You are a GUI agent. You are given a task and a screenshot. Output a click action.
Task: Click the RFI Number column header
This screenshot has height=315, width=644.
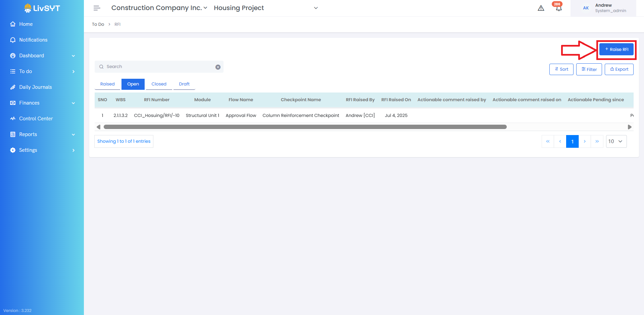click(x=157, y=100)
